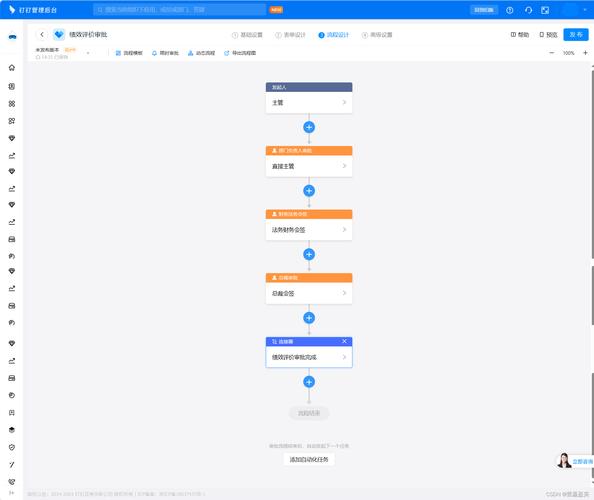Expand the version dropdown arrow

point(88,53)
